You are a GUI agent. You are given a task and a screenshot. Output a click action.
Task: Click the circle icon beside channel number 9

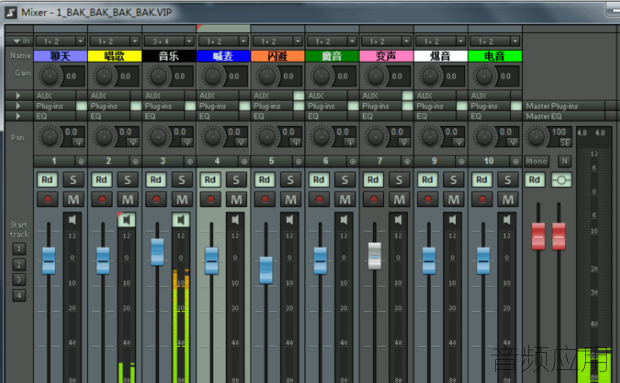coord(461,161)
